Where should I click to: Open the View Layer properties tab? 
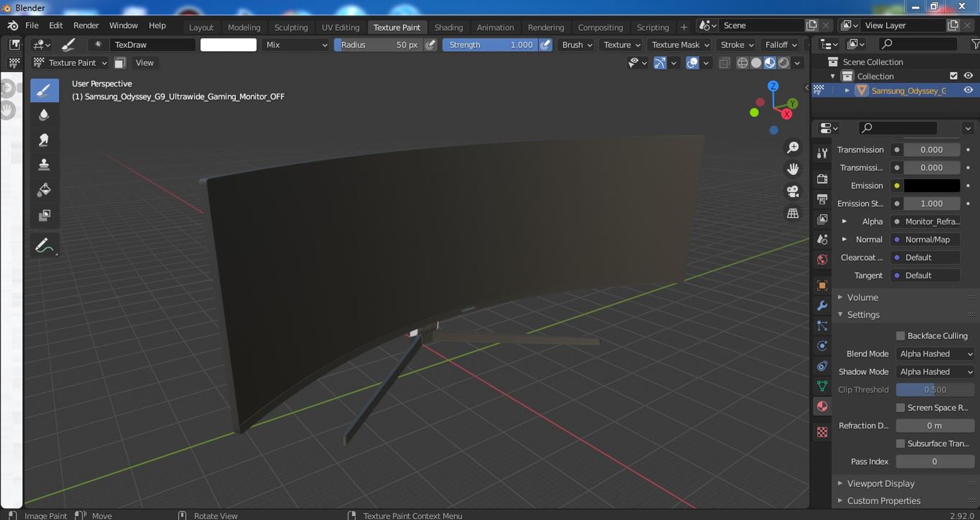[822, 219]
